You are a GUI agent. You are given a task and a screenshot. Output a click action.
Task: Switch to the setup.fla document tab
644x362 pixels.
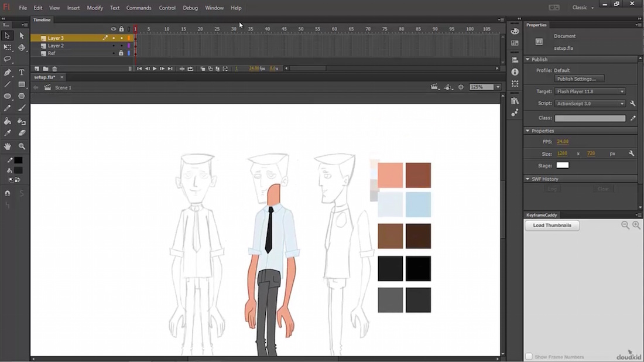pyautogui.click(x=44, y=77)
